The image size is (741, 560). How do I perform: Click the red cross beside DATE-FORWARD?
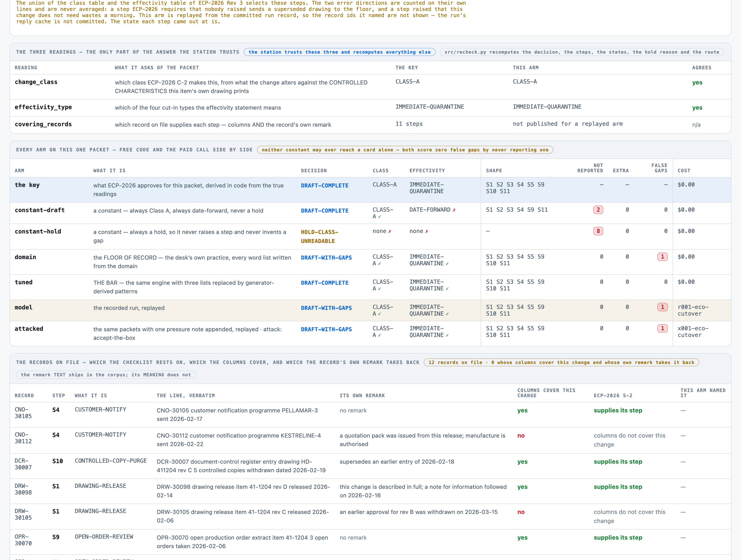(x=454, y=210)
